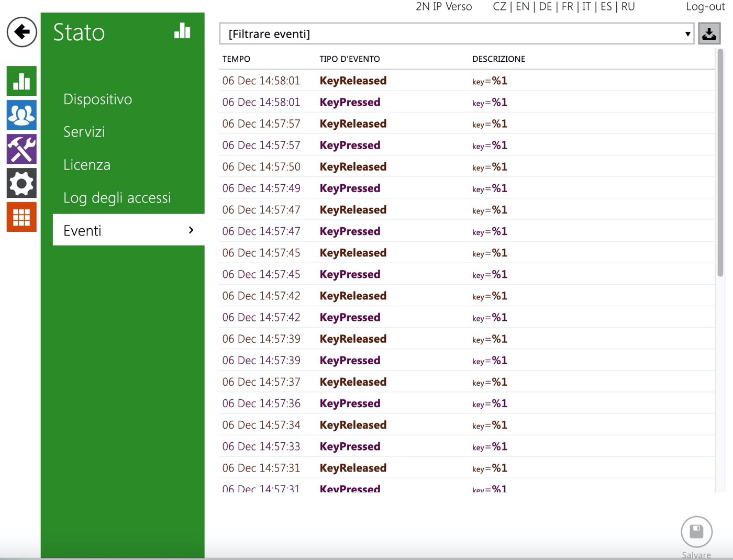
Task: Open the Dispositivo menu item
Action: [x=98, y=99]
